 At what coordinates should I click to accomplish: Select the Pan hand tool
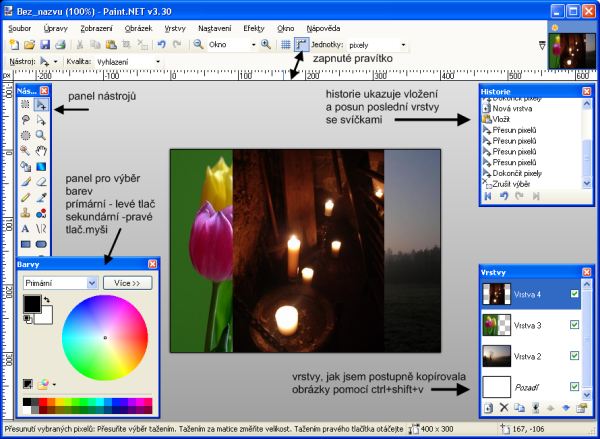point(40,150)
